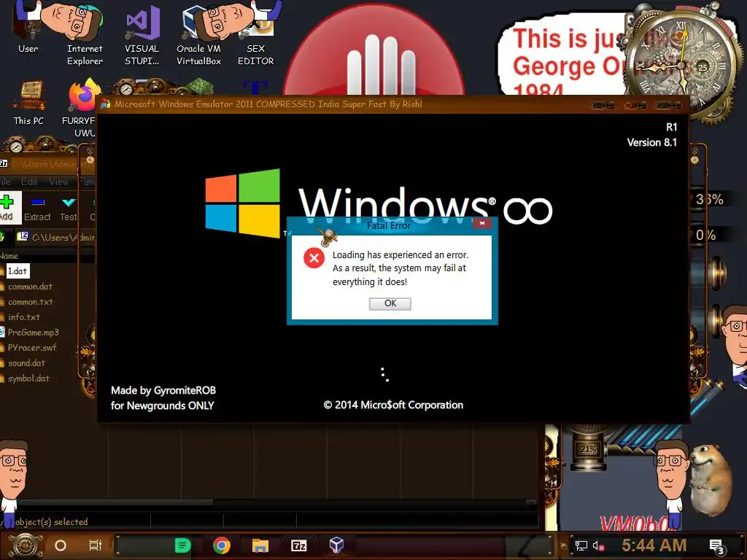Screen dimensions: 747x560
Task: Open the VISUAL STUPI... desktop icon
Action: pyautogui.click(x=142, y=34)
